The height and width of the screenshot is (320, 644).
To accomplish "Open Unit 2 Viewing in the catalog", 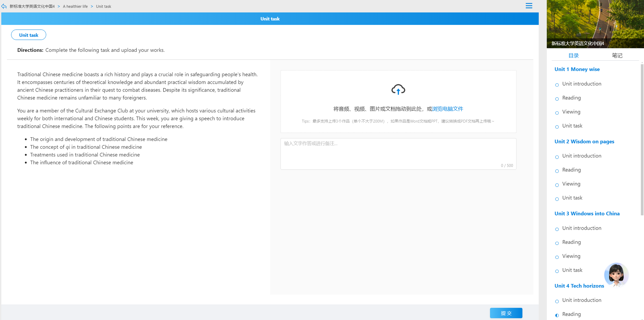I will pos(571,184).
